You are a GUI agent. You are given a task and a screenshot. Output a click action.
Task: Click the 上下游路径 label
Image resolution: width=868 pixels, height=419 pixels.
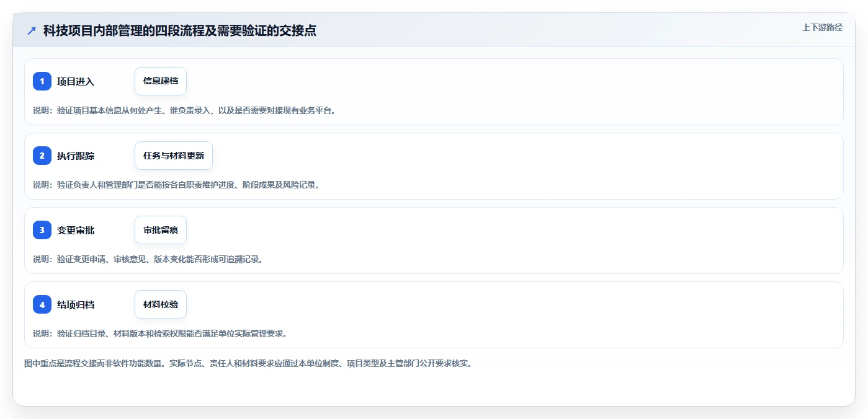(x=822, y=27)
